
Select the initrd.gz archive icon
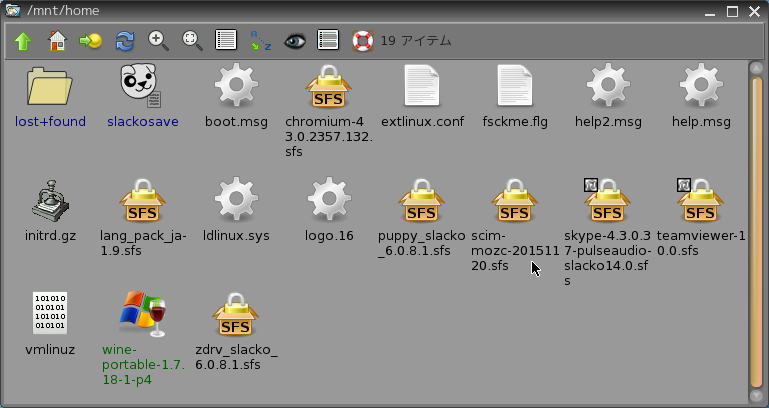coord(50,201)
